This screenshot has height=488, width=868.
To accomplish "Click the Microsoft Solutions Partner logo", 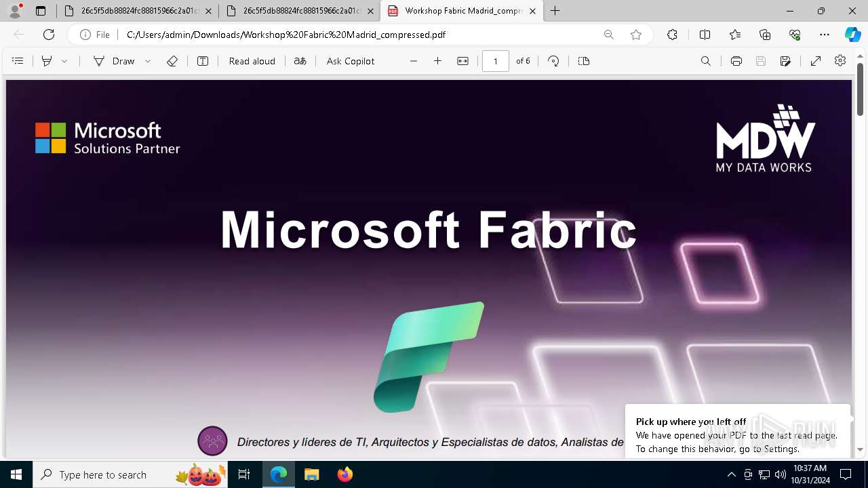I will [107, 138].
